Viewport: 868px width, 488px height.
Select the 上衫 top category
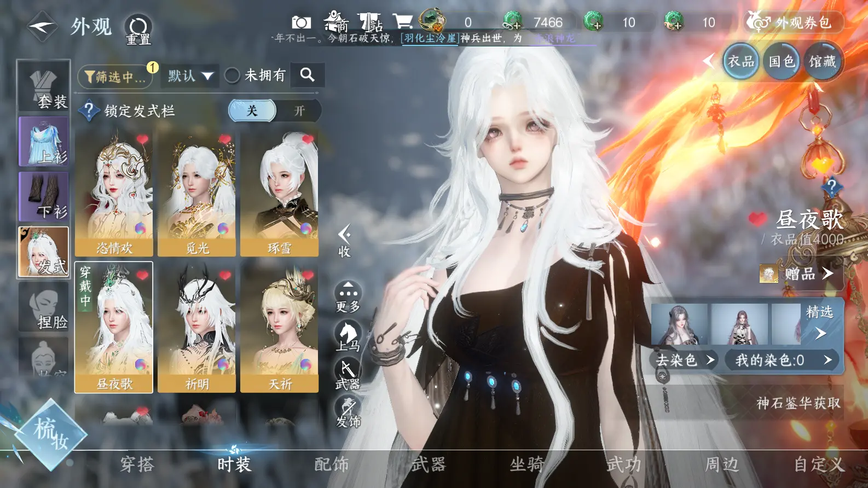(x=44, y=141)
